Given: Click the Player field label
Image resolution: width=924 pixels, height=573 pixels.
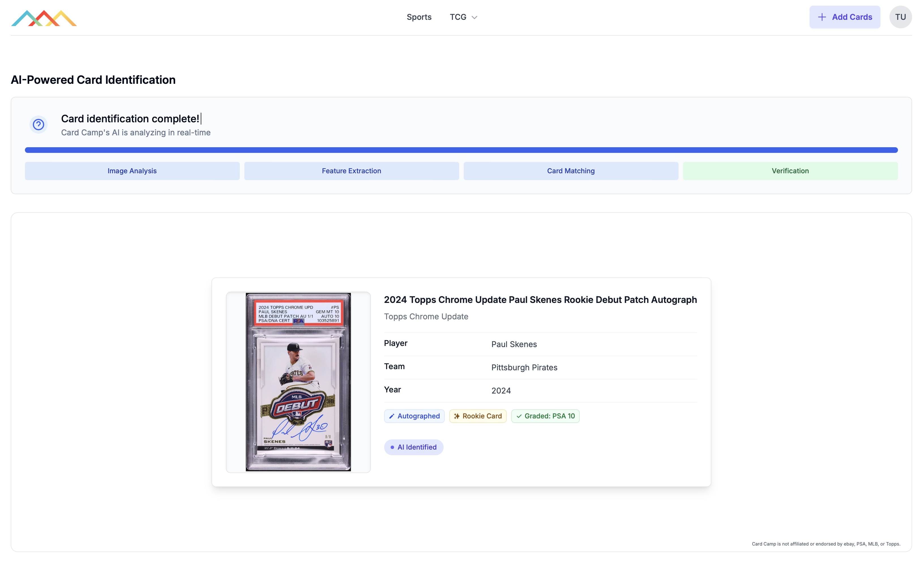Looking at the screenshot, I should (x=395, y=343).
